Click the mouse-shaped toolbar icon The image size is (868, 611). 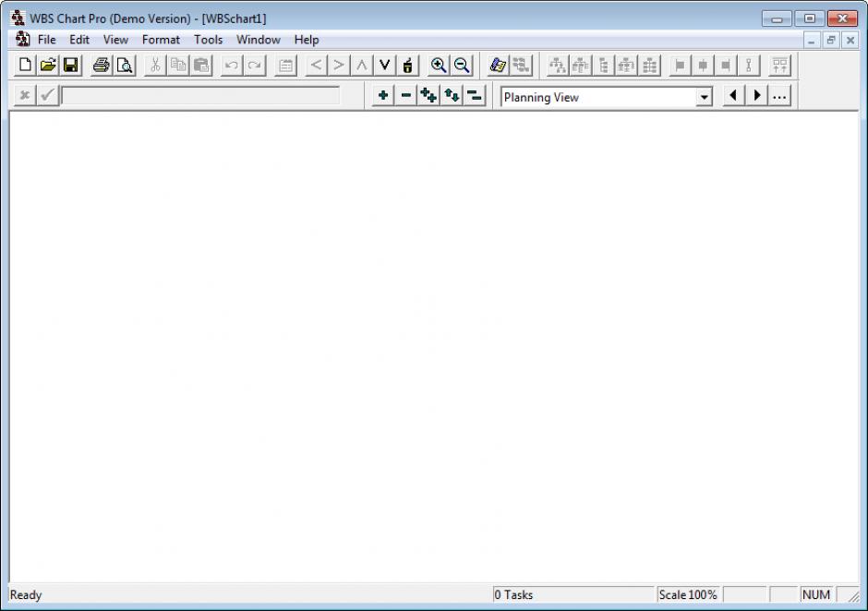point(408,66)
